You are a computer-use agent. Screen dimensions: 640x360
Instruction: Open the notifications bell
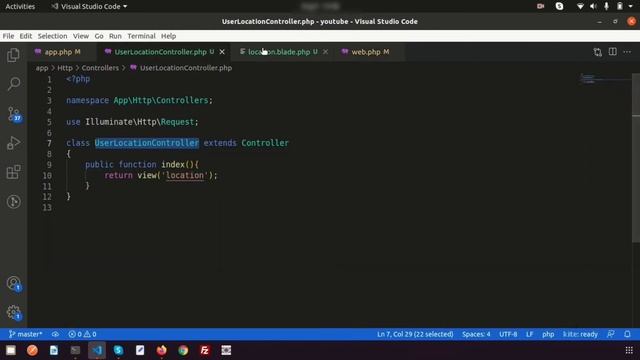(x=627, y=334)
